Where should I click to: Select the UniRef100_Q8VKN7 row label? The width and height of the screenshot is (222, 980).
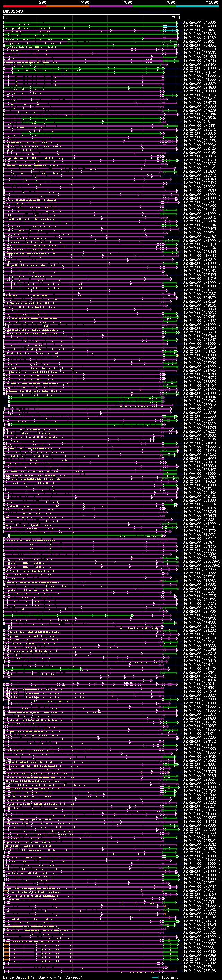tap(199, 477)
